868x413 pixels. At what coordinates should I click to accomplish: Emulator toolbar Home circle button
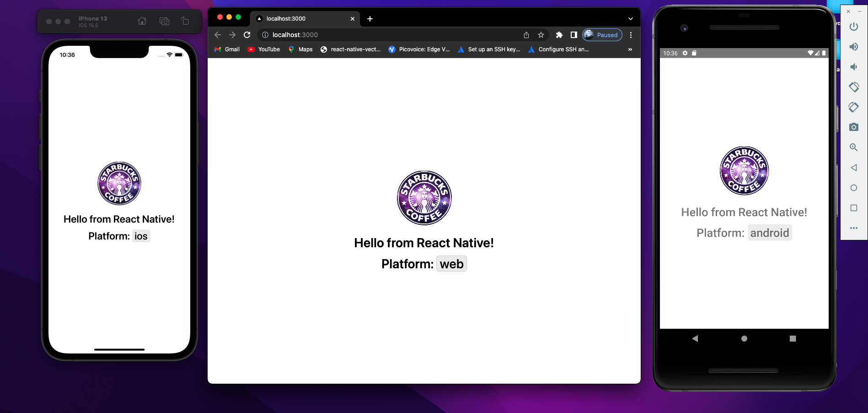click(x=853, y=188)
